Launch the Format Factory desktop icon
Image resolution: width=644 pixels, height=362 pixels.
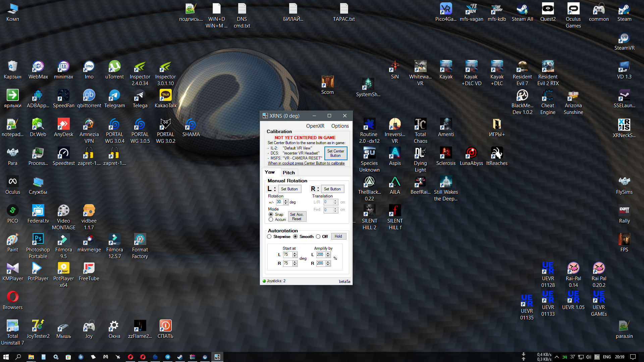pyautogui.click(x=140, y=246)
